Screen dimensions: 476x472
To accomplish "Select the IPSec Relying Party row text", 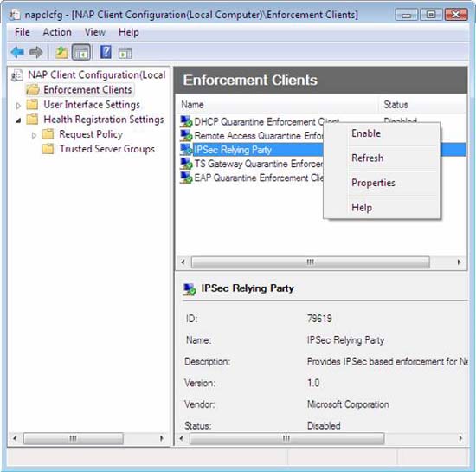I will [x=233, y=150].
